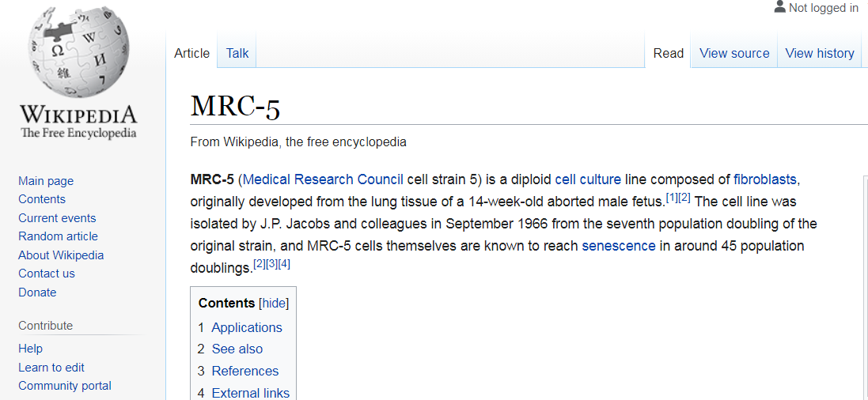The height and width of the screenshot is (400, 868).
Task: Click Learn to edit link
Action: click(x=51, y=368)
